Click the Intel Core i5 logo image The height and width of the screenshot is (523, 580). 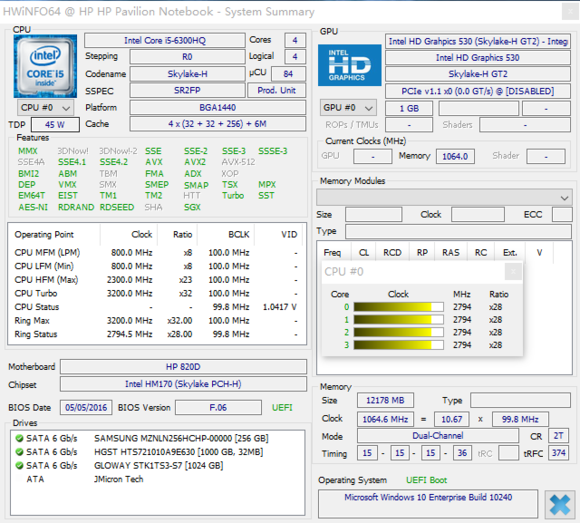(45, 66)
